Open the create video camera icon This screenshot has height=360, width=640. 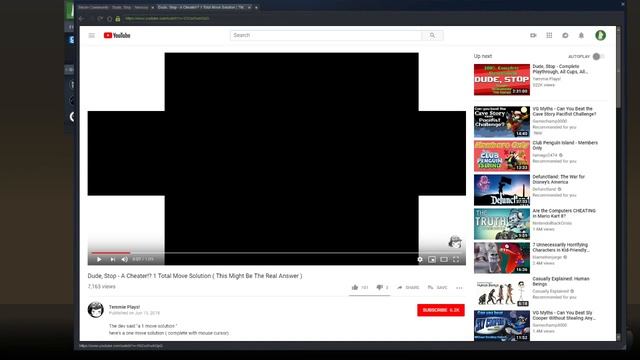pos(533,36)
